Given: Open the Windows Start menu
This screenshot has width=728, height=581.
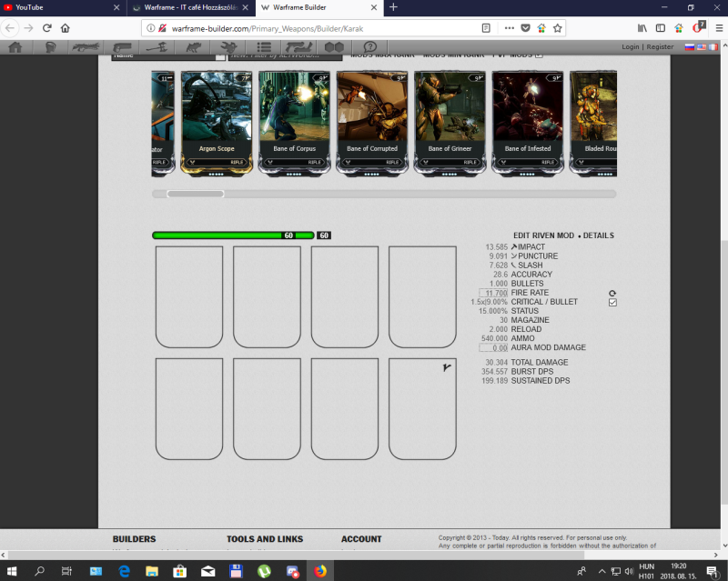Looking at the screenshot, I should point(12,571).
